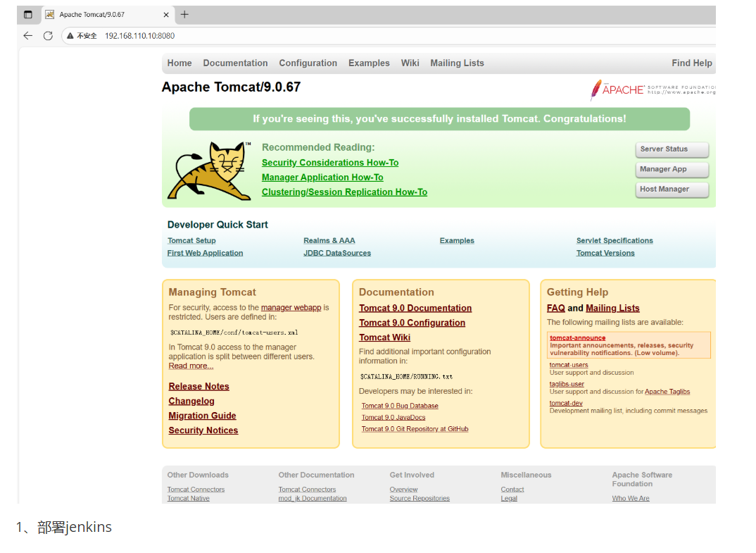Open Security Considerations How-To link

(330, 163)
